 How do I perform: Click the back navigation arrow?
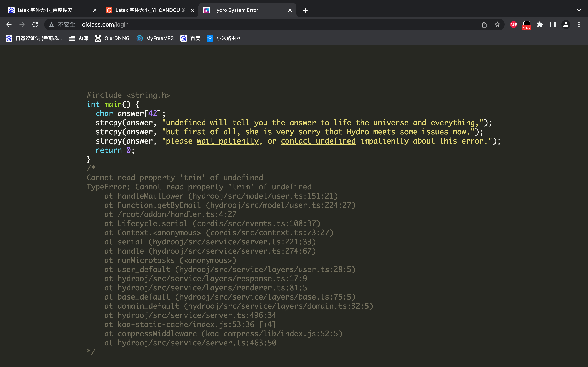click(x=9, y=24)
